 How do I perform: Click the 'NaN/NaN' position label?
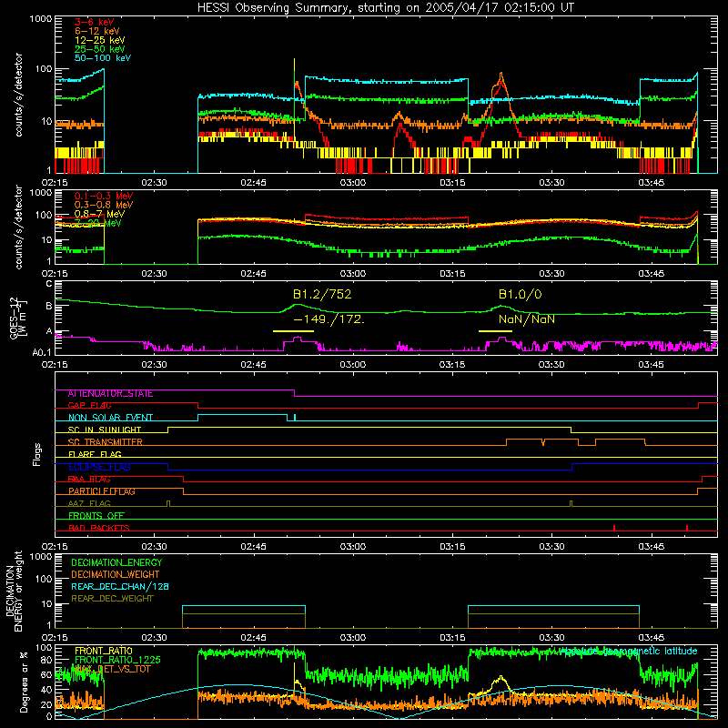(527, 319)
